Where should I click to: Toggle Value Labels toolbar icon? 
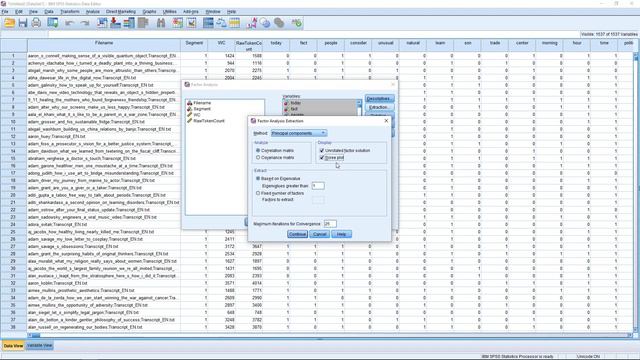(252, 23)
